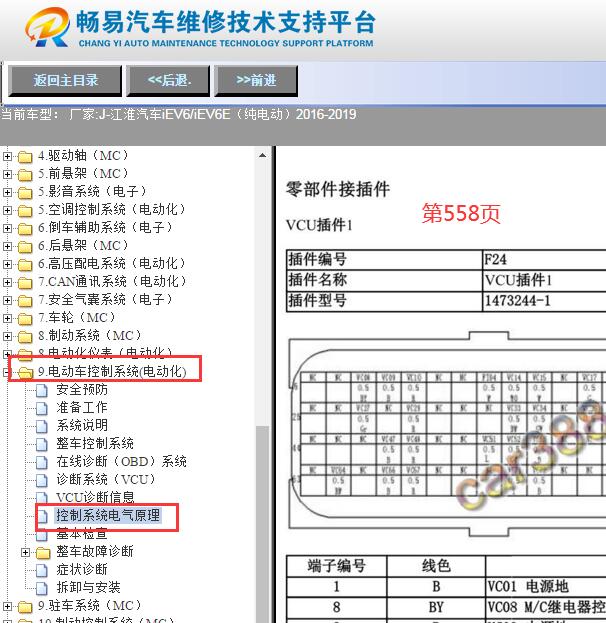Click the 返回主目录 button
The width and height of the screenshot is (606, 623).
[x=65, y=81]
